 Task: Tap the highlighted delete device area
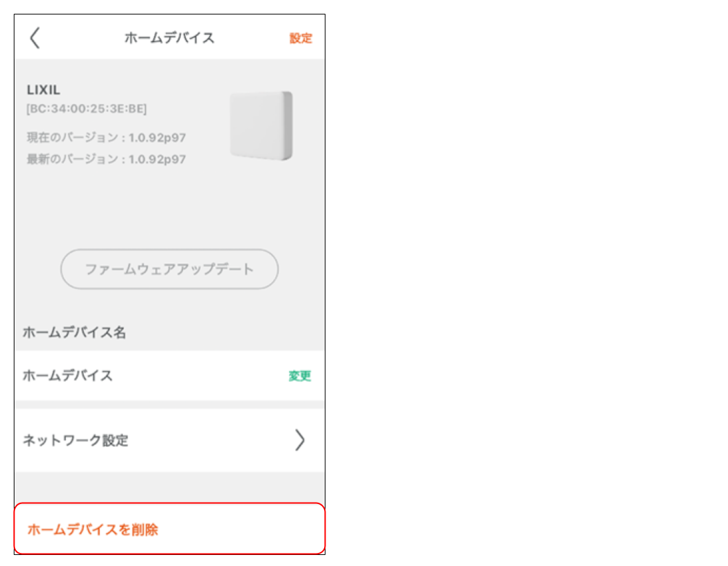coord(169,526)
